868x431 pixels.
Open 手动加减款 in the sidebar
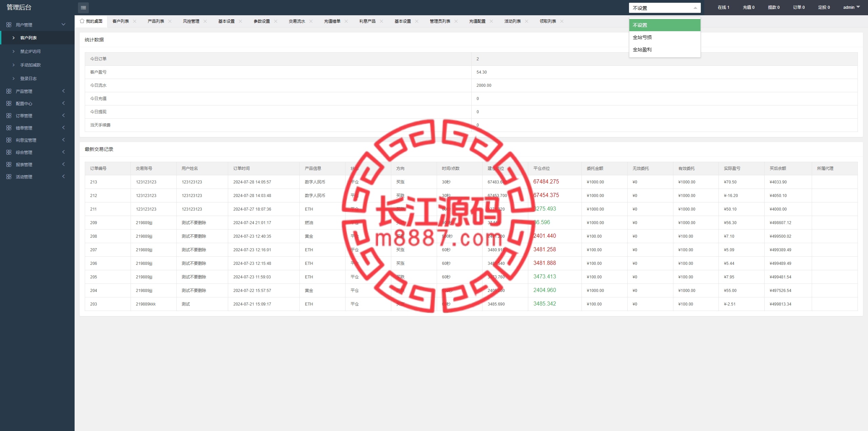click(37, 65)
